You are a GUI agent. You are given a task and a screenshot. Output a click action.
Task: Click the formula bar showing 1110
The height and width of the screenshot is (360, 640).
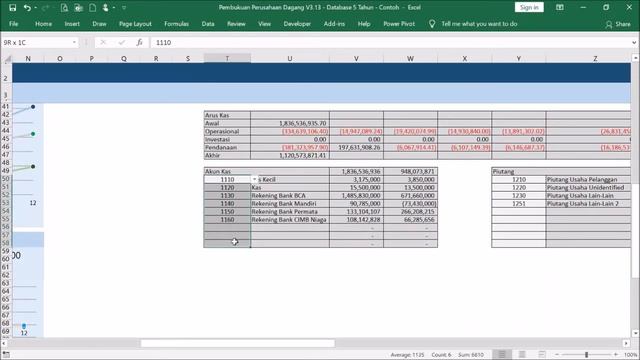pyautogui.click(x=390, y=42)
